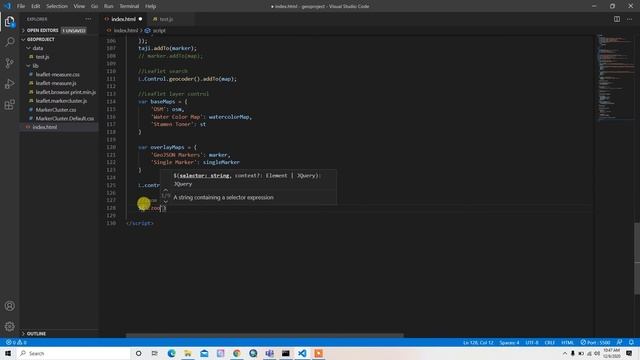640x360 pixels.
Task: Collapse the lib folder
Action: tap(36, 66)
